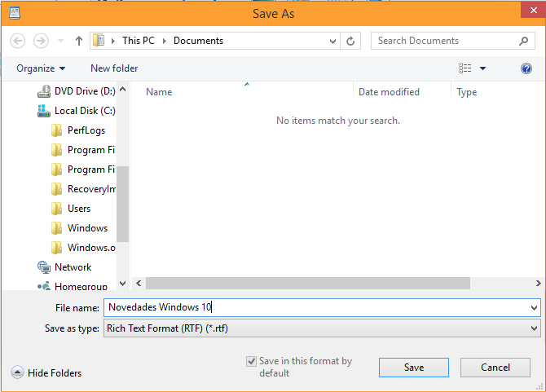Collapse the pane with Hide Folders

coord(47,373)
